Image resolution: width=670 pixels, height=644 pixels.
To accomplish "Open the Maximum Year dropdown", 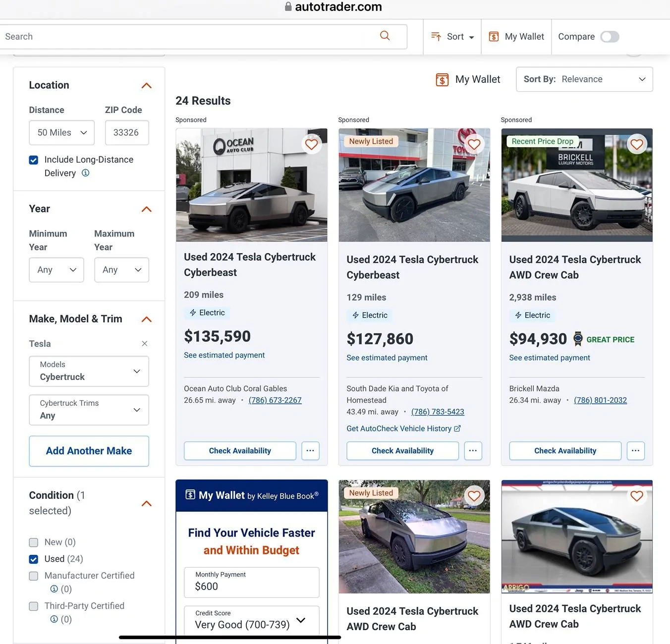I will point(121,270).
